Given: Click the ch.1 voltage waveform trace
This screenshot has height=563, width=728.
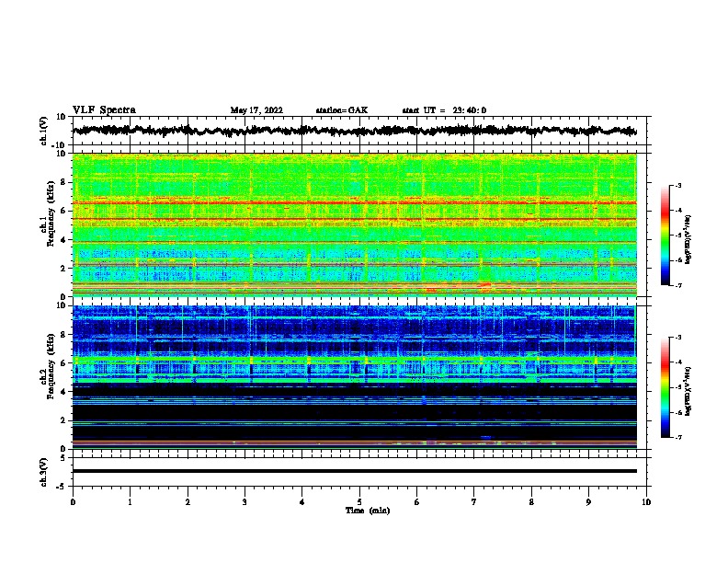Looking at the screenshot, I should pos(355,131).
